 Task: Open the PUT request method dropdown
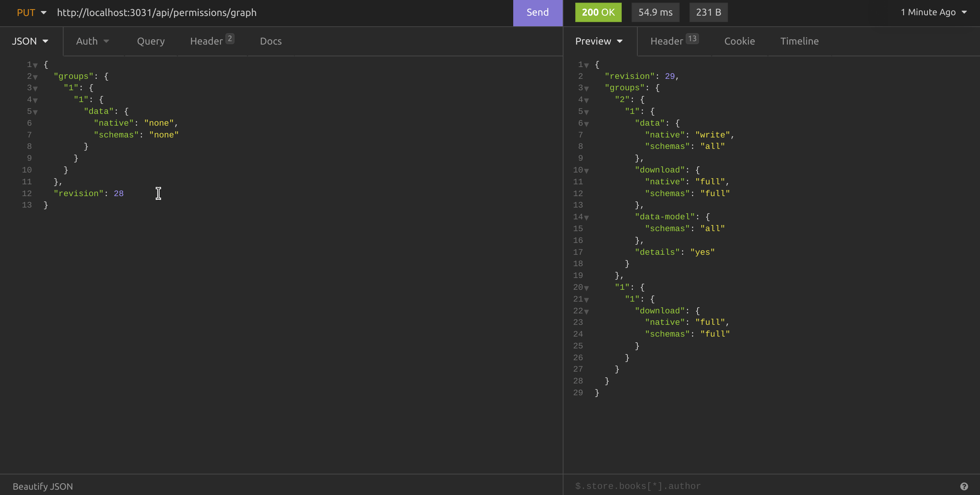[32, 12]
